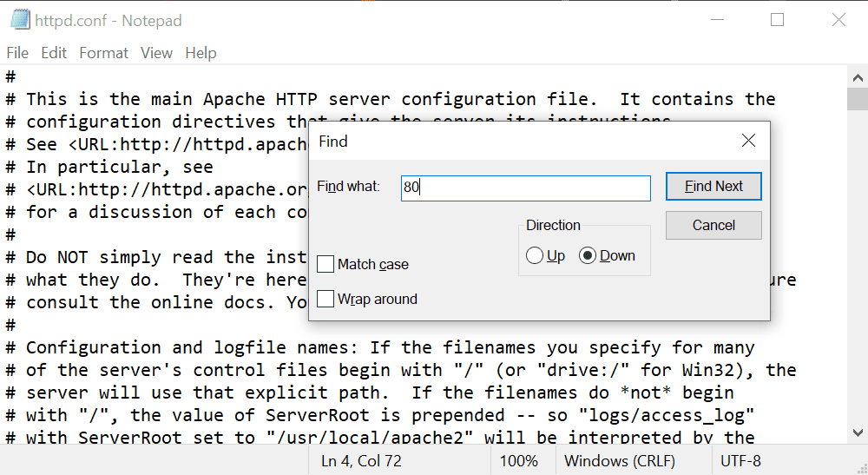The height and width of the screenshot is (475, 868).
Task: Click the scroll down arrow
Action: coord(858,432)
